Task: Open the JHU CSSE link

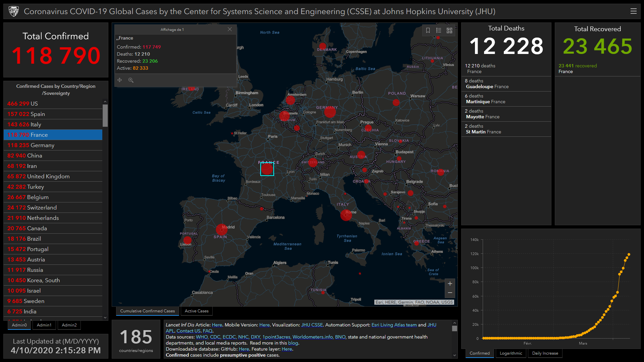Action: [x=312, y=325]
